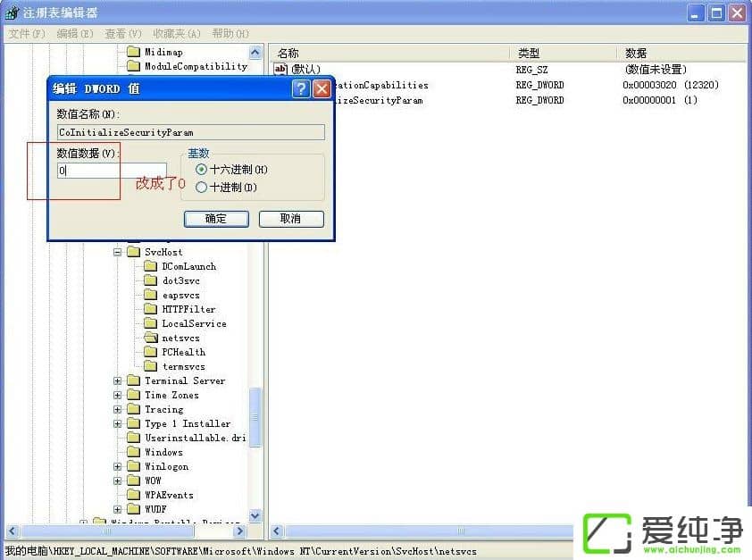Choose hexadecimal base in the 基数 group
The height and width of the screenshot is (560, 752).
pos(204,170)
